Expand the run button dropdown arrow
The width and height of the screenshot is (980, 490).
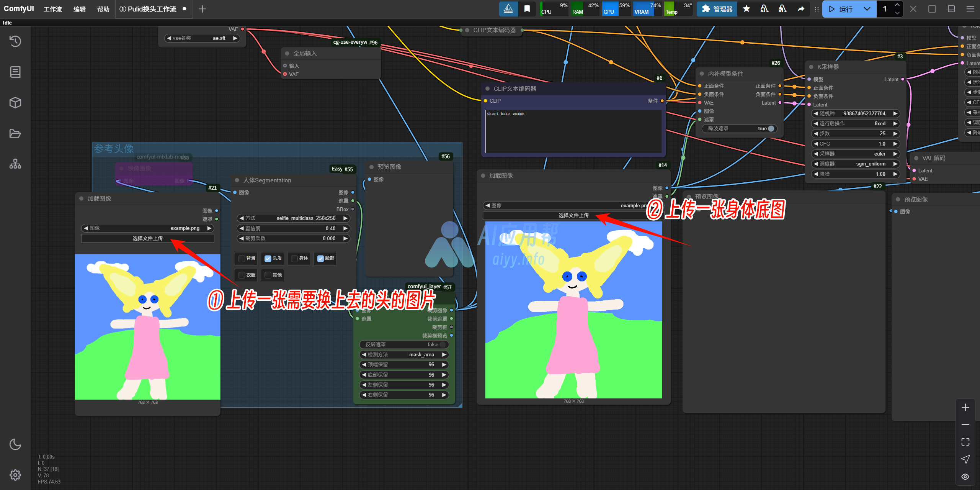[x=867, y=9]
